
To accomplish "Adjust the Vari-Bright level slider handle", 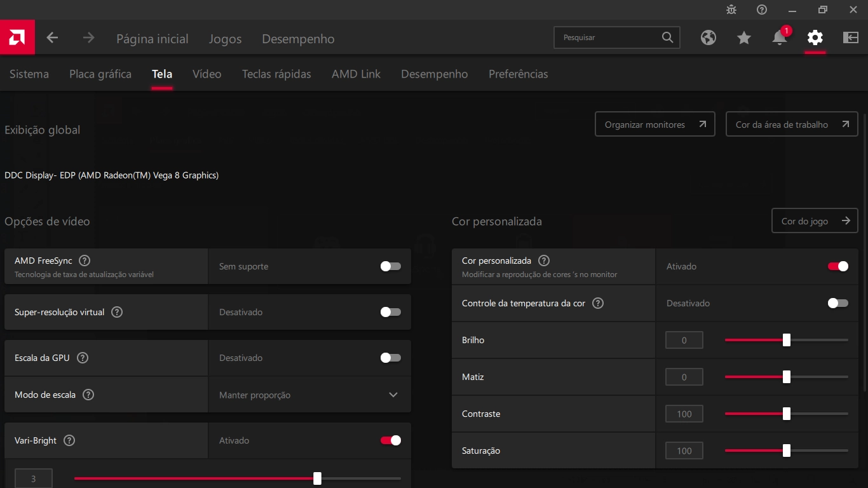I will click(x=318, y=478).
